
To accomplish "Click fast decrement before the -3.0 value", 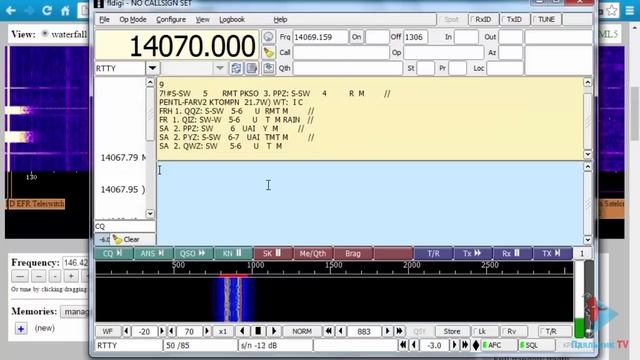I will (x=403, y=345).
